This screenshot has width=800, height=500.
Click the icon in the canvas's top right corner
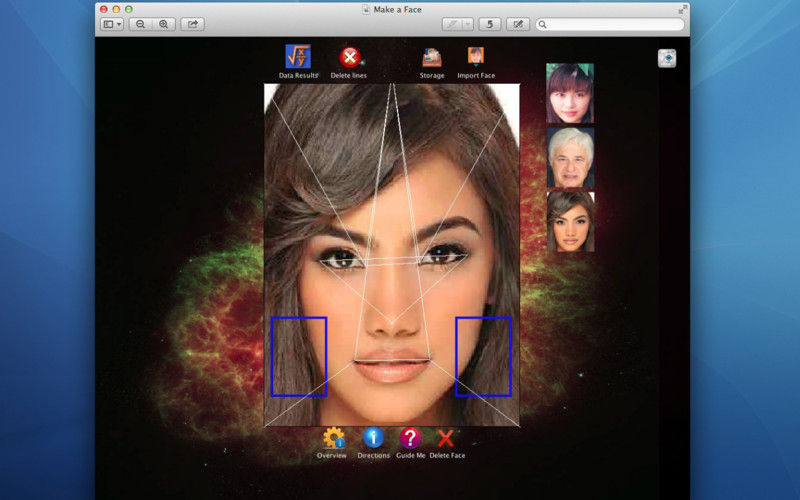[x=667, y=58]
